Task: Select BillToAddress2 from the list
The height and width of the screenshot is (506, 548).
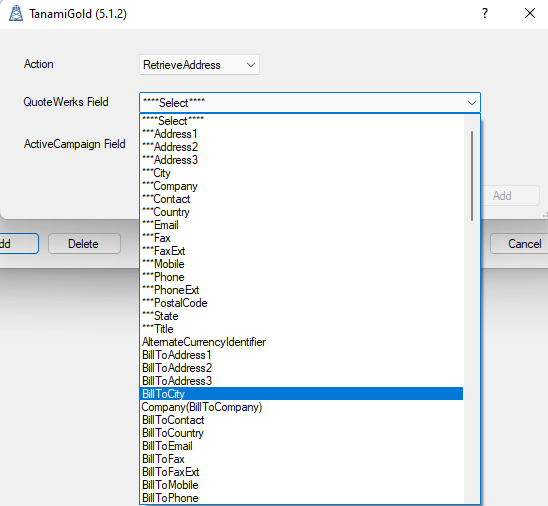Action: tap(301, 368)
